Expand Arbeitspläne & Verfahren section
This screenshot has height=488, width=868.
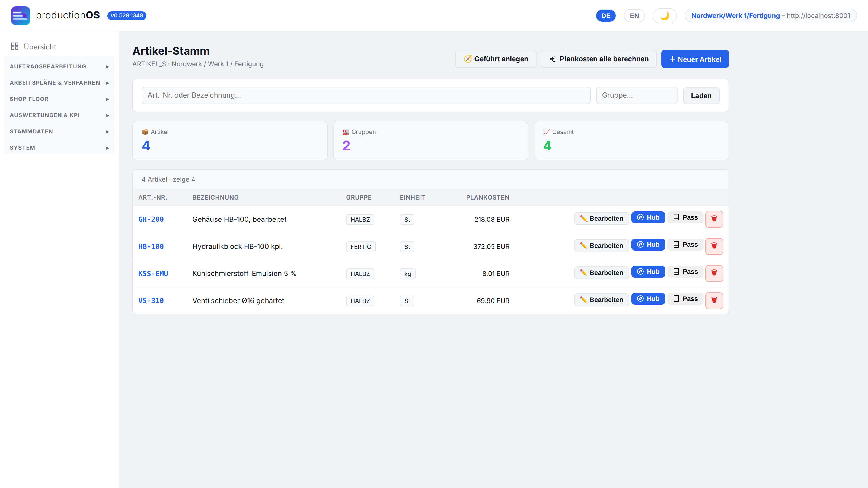pyautogui.click(x=59, y=82)
